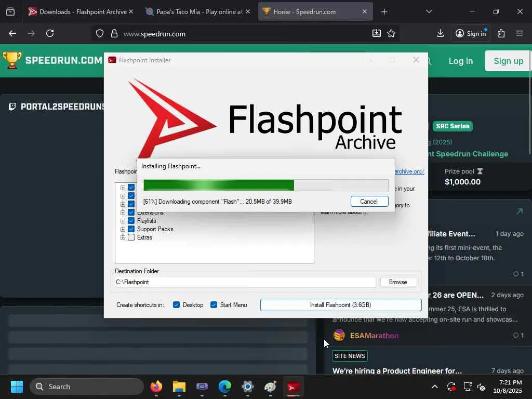
Task: Cancel the Flashpoint installation
Action: point(369,201)
